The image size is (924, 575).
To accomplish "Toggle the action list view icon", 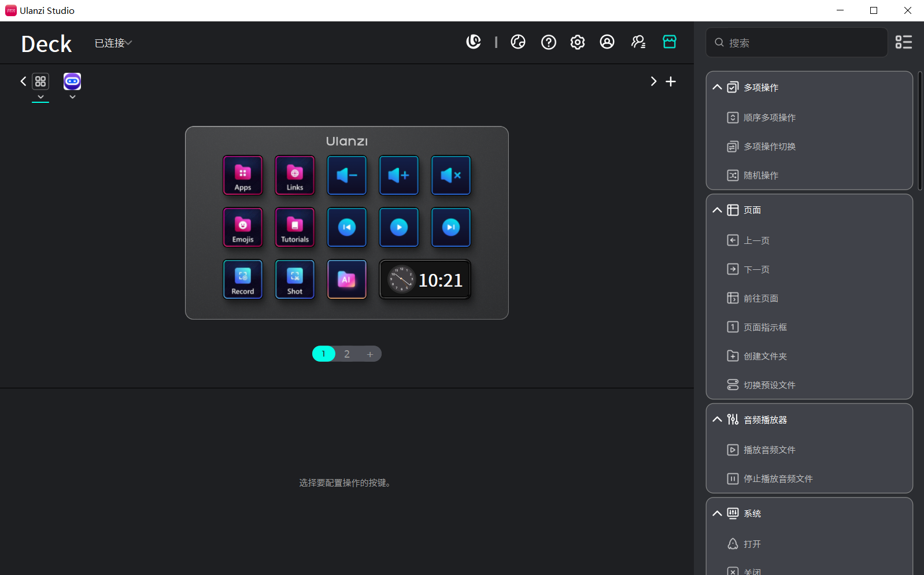I will click(x=904, y=42).
